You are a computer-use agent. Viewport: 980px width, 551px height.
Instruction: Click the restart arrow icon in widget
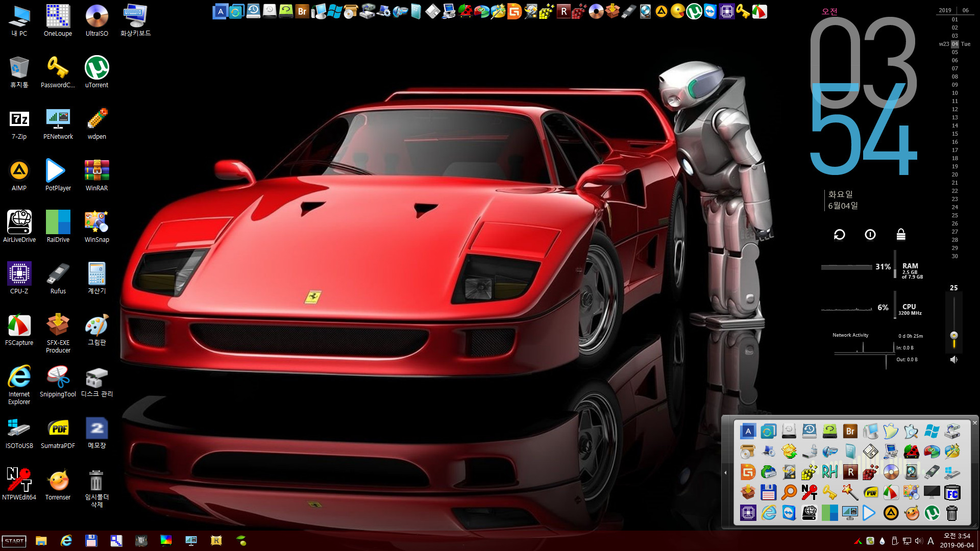pos(839,235)
